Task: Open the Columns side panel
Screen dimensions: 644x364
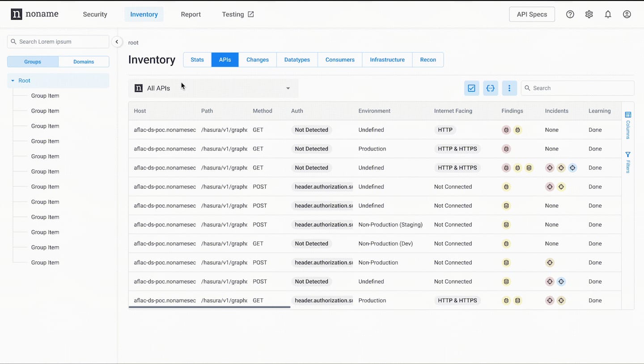Action: [x=628, y=125]
